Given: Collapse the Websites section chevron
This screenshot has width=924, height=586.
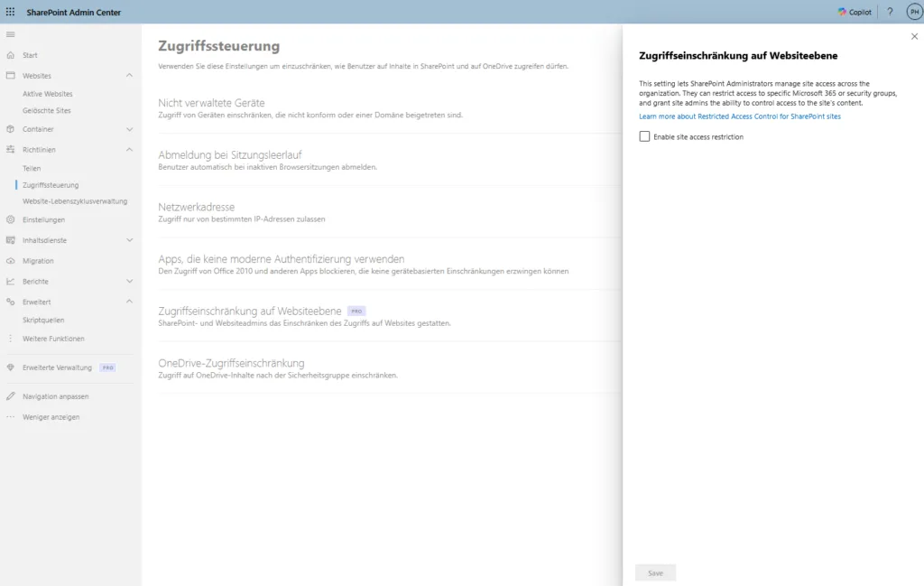Looking at the screenshot, I should pos(129,76).
